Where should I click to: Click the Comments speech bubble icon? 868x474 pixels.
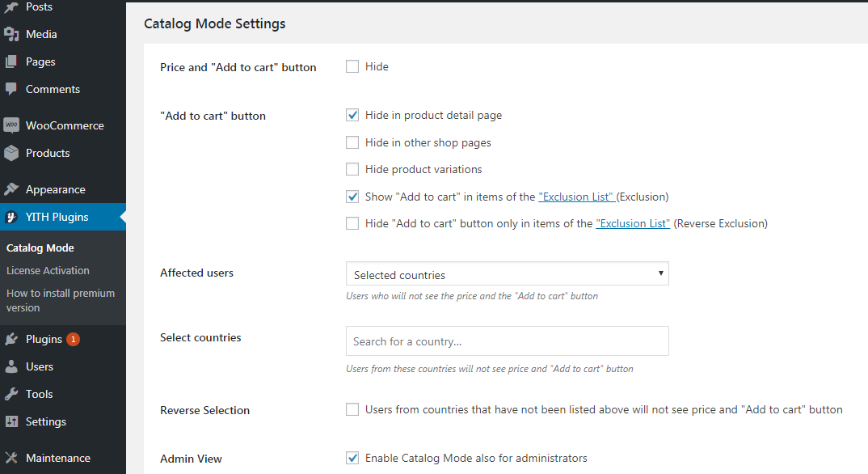click(x=11, y=89)
